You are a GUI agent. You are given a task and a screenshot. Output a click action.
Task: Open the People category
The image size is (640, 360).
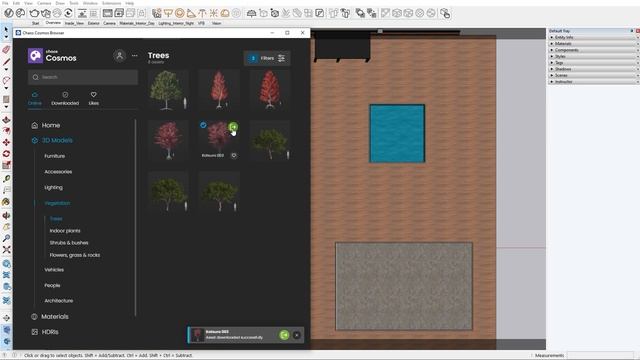(x=52, y=285)
